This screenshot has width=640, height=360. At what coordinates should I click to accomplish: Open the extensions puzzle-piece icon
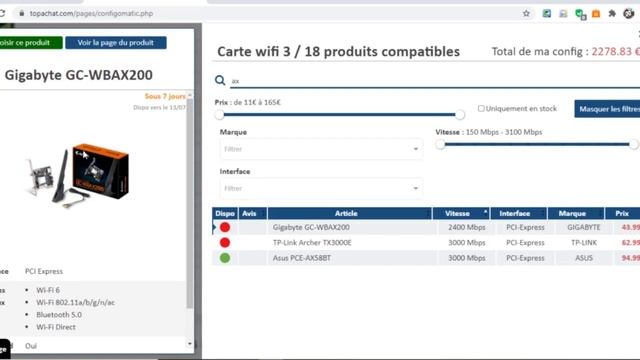(612, 13)
